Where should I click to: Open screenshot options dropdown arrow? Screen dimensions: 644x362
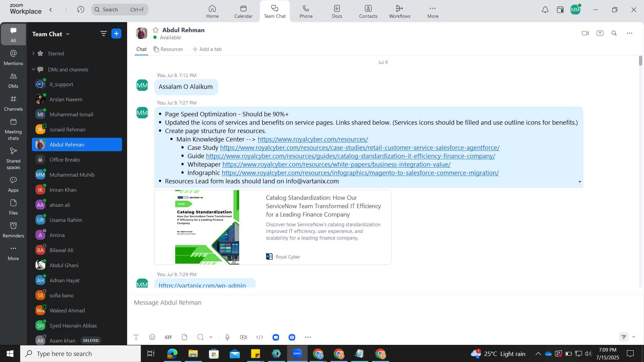[211, 337]
